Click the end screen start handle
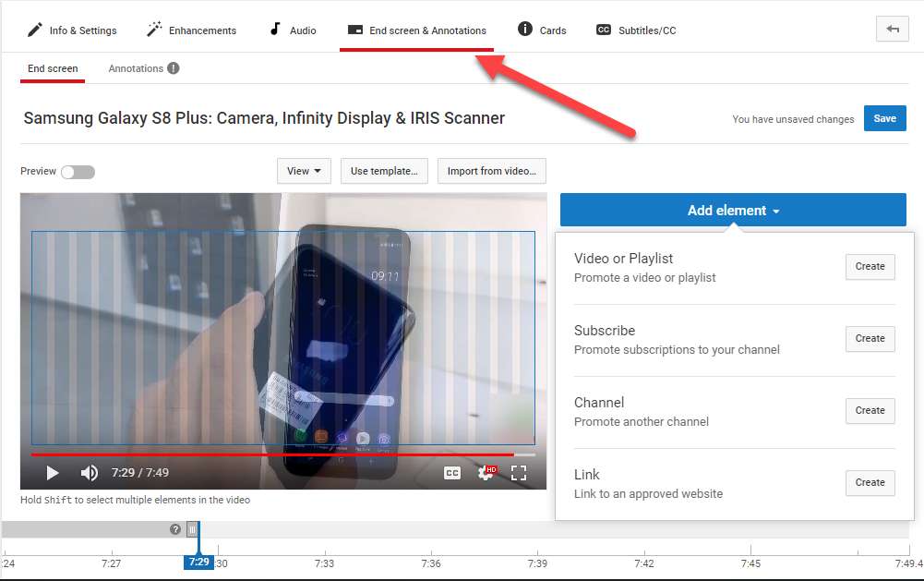 192,529
